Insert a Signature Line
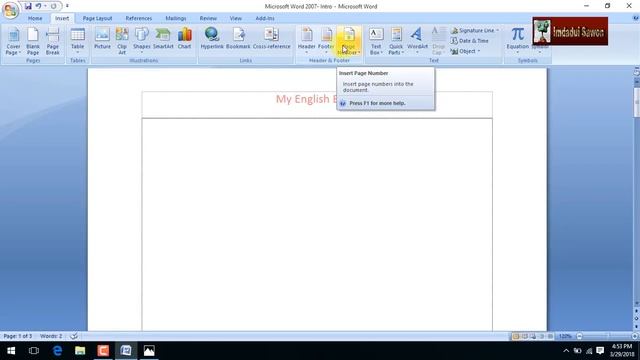This screenshot has height=360, width=640. click(475, 31)
